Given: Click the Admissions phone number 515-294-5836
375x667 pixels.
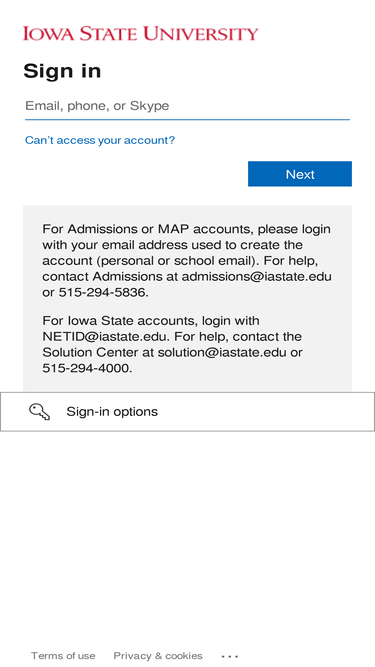Looking at the screenshot, I should [x=102, y=293].
